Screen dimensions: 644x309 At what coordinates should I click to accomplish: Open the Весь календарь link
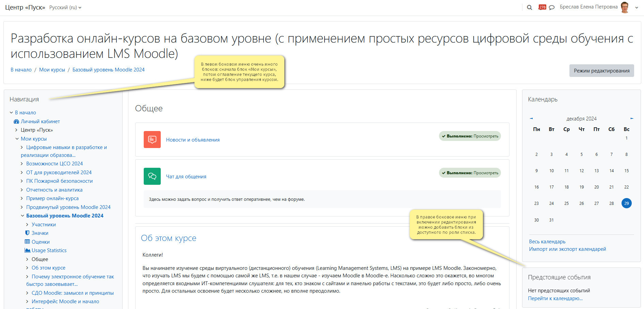pos(547,242)
